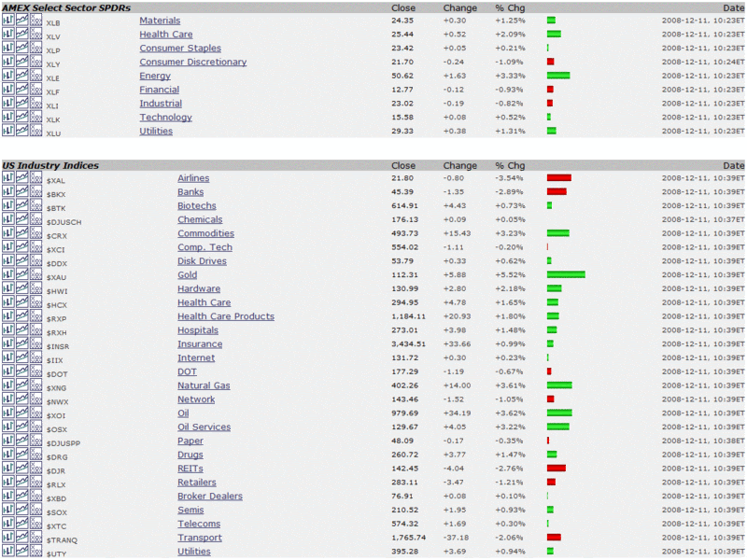
Task: Open the Technology sector link
Action: coord(165,118)
